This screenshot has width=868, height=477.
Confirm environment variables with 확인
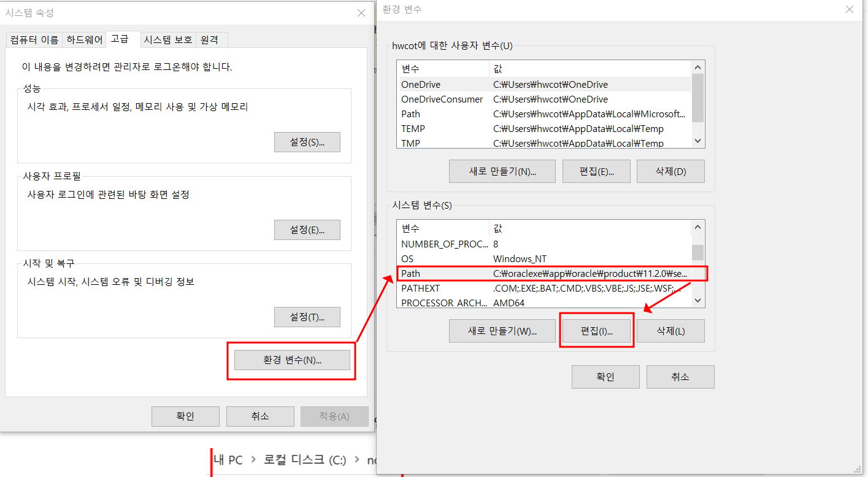pyautogui.click(x=605, y=376)
